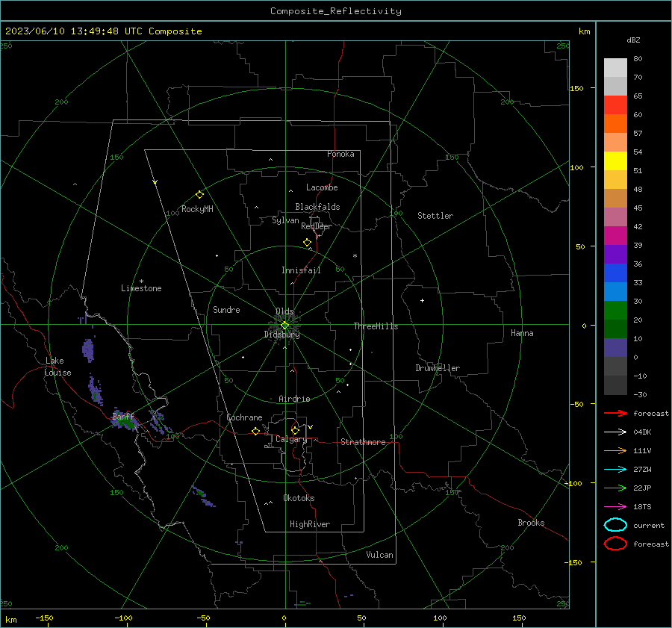The height and width of the screenshot is (628, 672).
Task: Click the radar echo over Banff
Action: (x=125, y=422)
